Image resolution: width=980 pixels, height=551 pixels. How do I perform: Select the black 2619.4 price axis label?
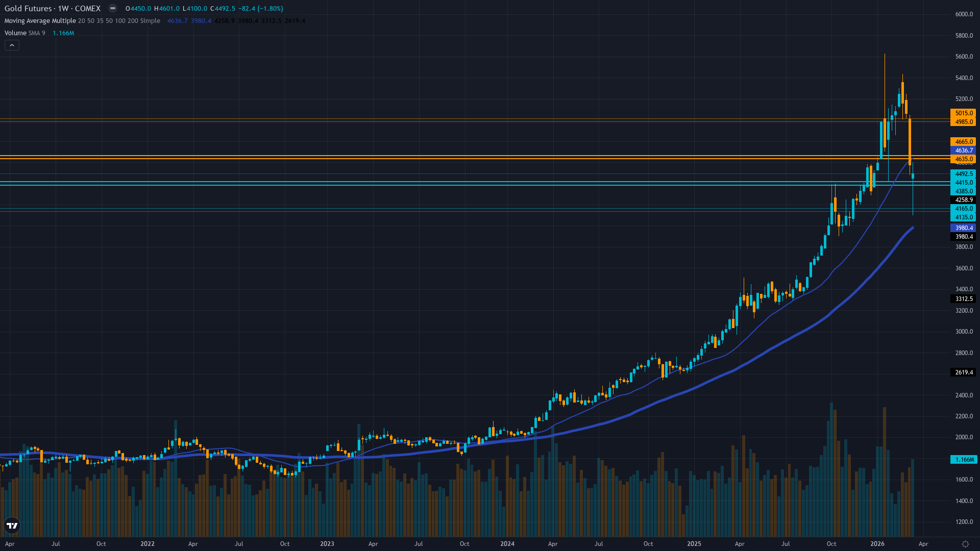point(963,372)
